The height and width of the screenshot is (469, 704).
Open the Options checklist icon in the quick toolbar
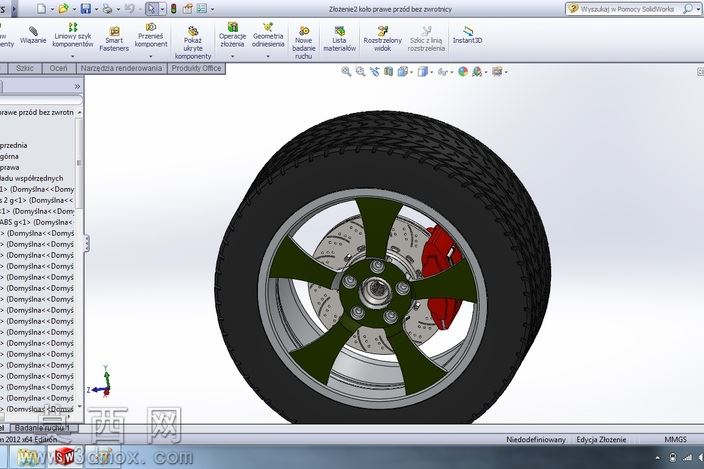pyautogui.click(x=202, y=9)
